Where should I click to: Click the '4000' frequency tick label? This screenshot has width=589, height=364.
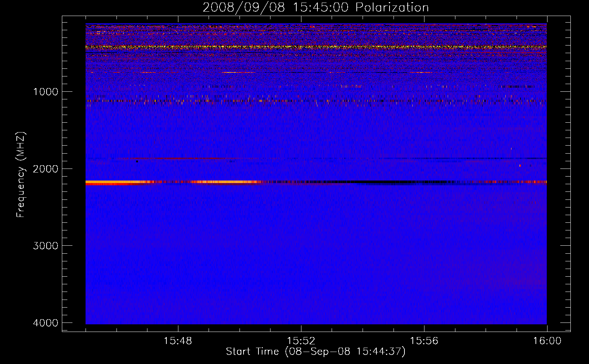[x=46, y=323]
